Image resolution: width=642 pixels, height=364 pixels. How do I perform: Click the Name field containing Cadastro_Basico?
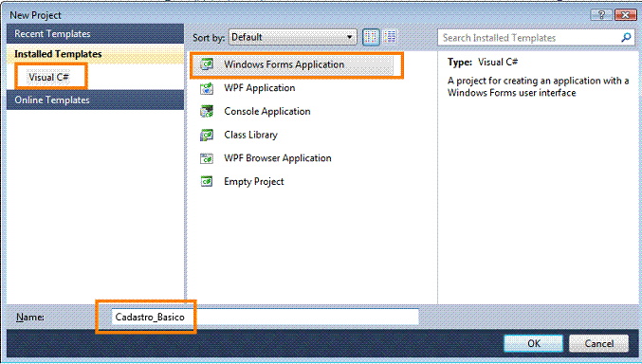[x=265, y=317]
